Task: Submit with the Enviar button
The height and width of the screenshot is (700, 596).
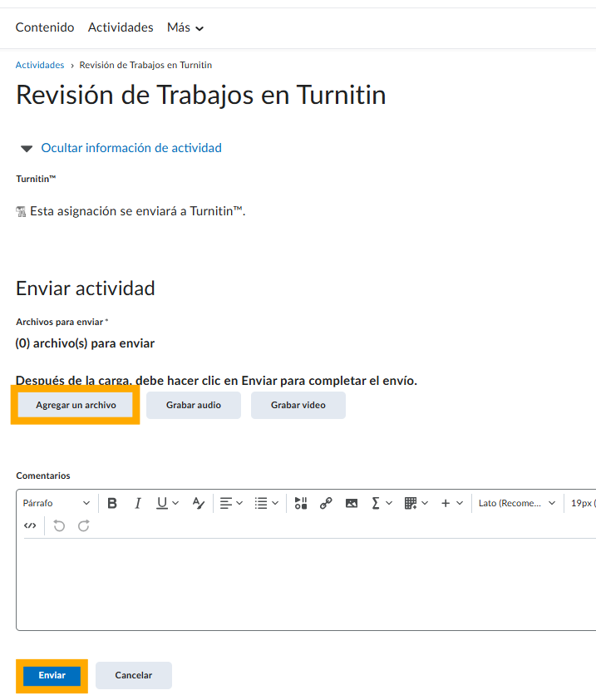Action: 52,675
